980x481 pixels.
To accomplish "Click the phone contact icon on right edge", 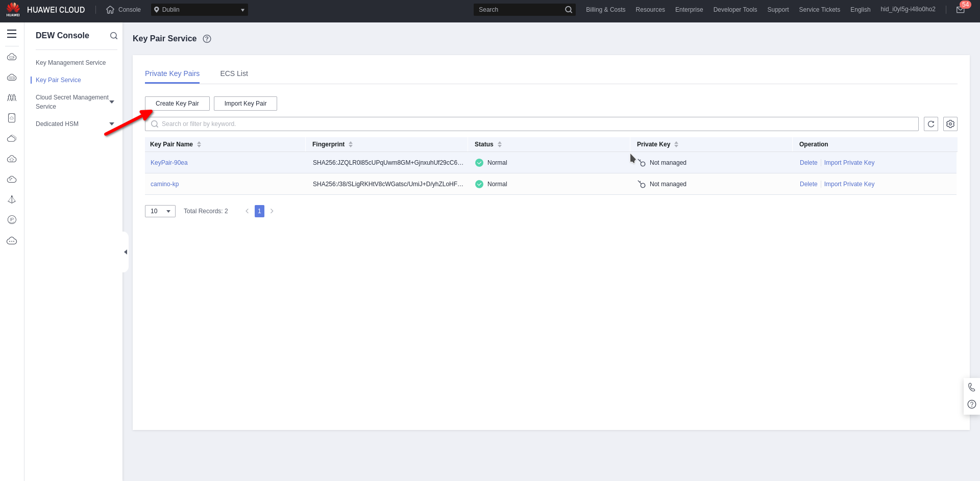I will click(x=971, y=387).
